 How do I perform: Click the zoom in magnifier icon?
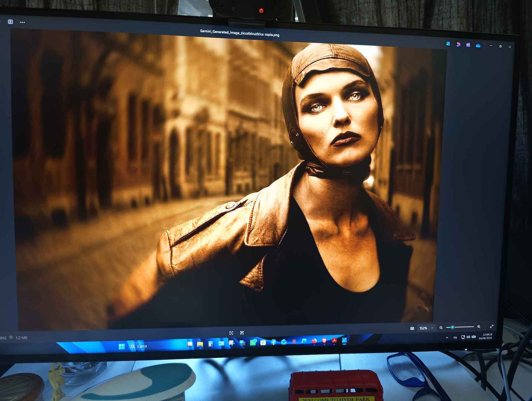479,326
